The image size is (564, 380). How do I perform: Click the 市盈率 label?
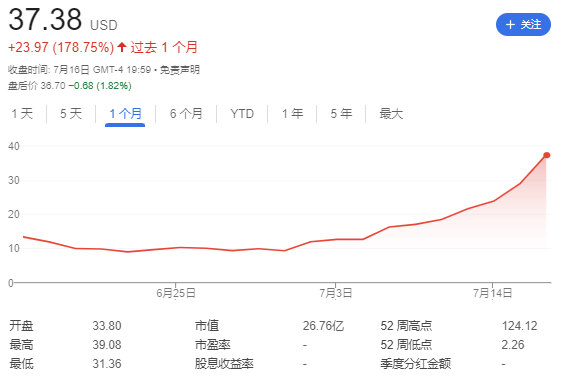(213, 345)
